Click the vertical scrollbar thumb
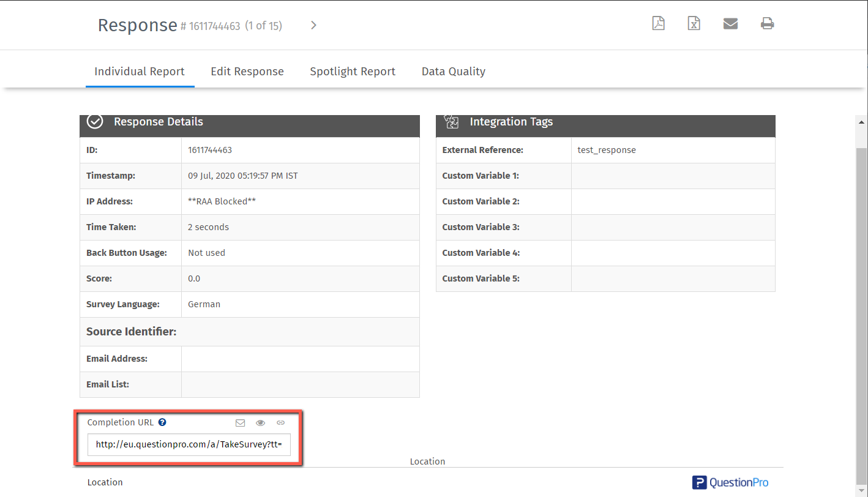Viewport: 868px width, 497px height. pos(861,306)
